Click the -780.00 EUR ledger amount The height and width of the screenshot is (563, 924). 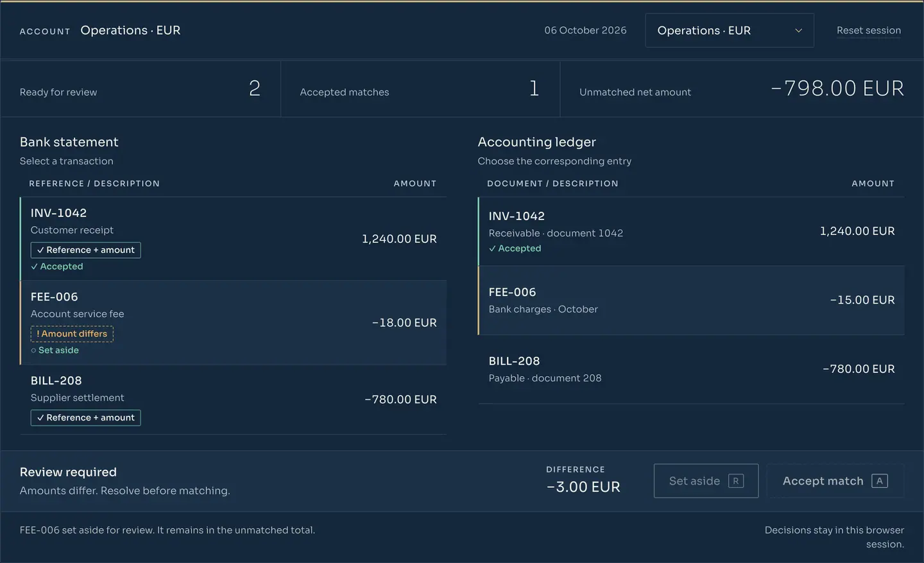859,369
